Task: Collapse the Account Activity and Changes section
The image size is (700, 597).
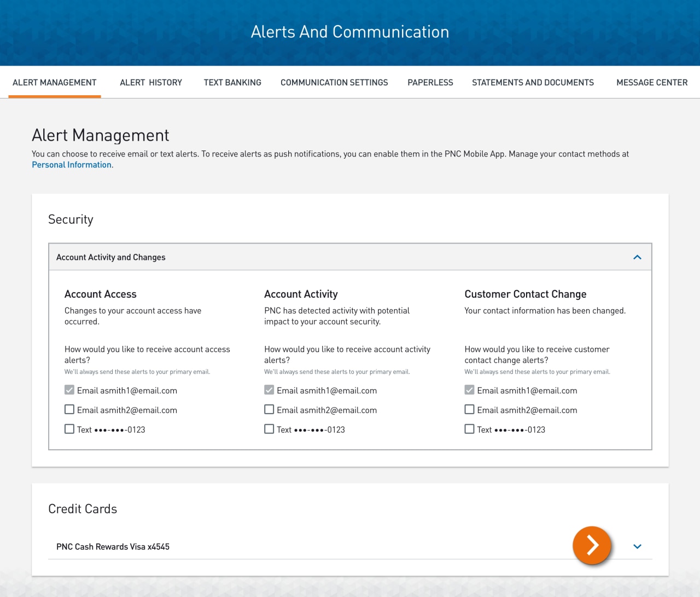Action: 637,257
